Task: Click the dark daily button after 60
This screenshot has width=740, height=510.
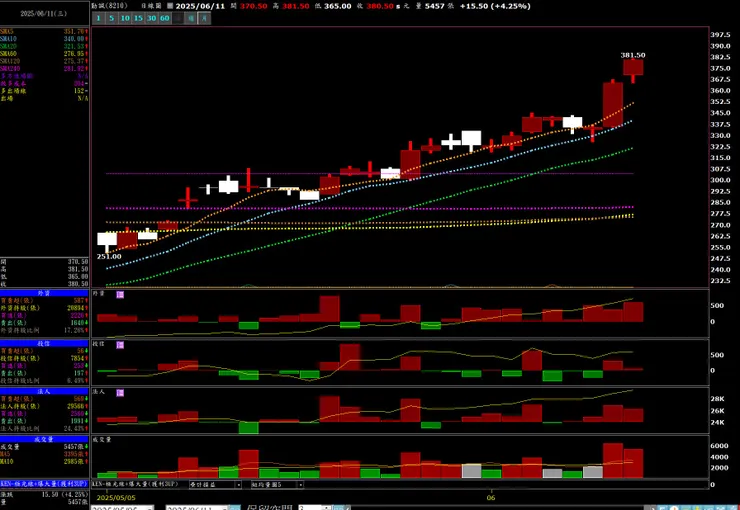Action: 177,18
